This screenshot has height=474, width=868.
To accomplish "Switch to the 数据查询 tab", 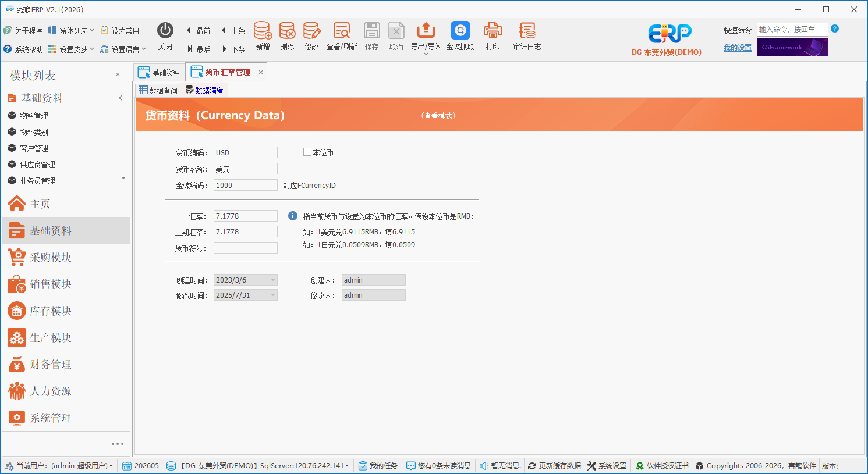I will pyautogui.click(x=158, y=90).
